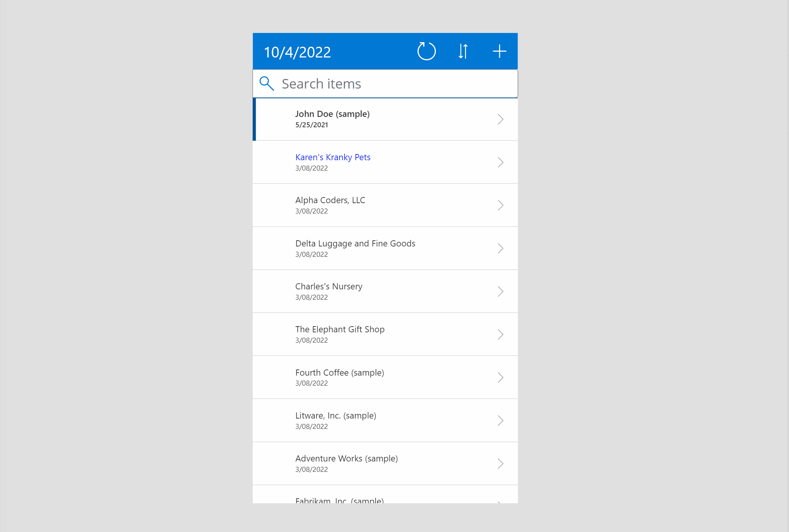Open the Fabrikam Inc sample record
789x532 pixels.
coord(385,500)
